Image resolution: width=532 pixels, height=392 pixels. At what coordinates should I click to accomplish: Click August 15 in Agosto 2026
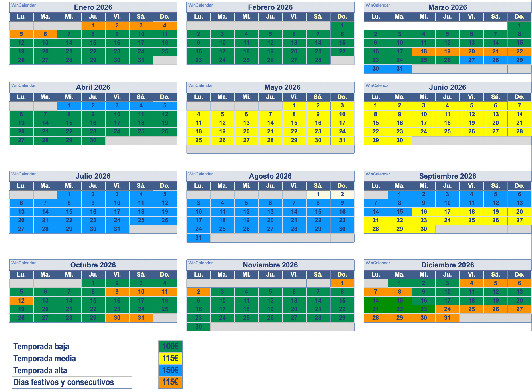318,212
